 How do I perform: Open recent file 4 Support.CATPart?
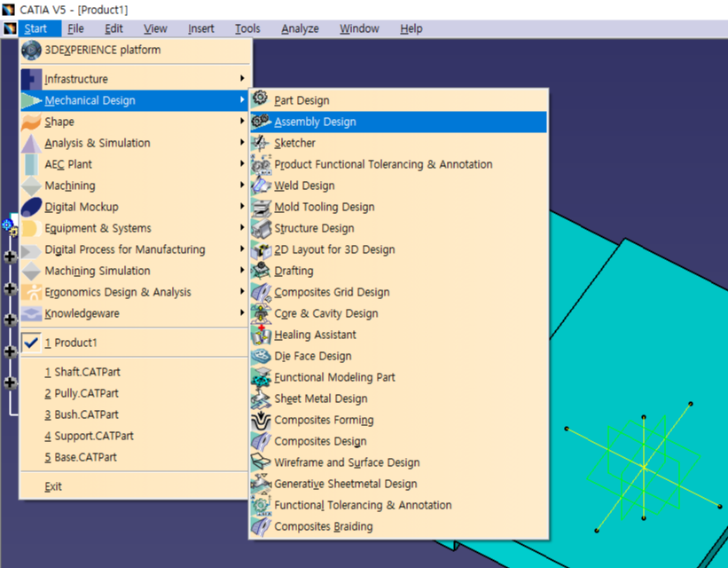(135, 436)
